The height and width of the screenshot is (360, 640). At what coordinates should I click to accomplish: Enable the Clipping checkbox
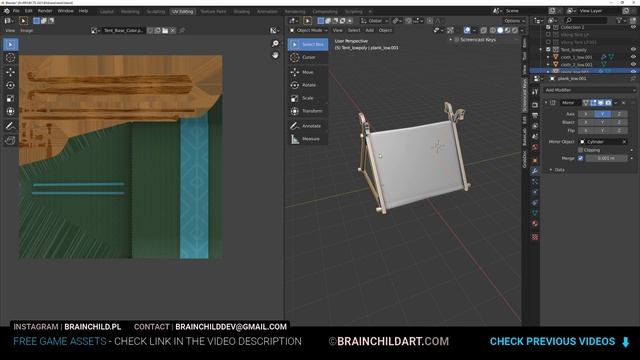click(x=580, y=150)
